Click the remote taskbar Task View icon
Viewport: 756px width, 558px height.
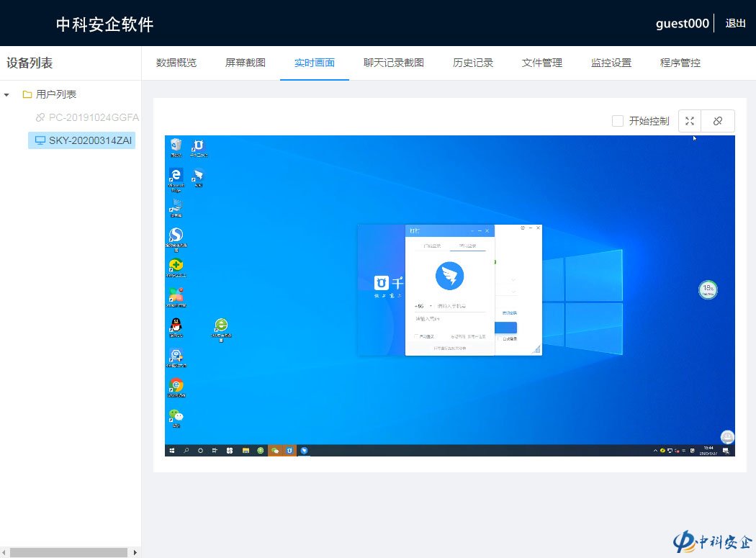click(x=215, y=451)
